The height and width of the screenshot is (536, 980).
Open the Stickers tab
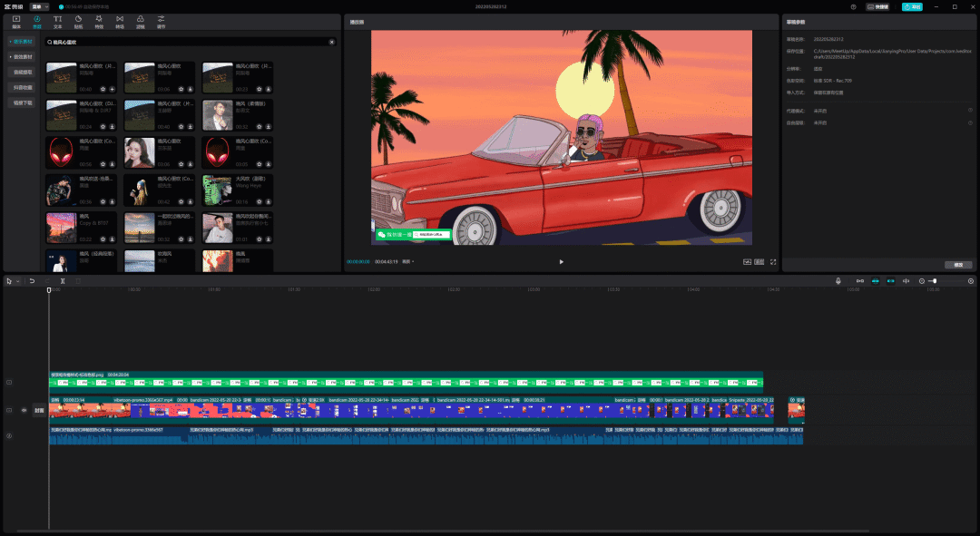pyautogui.click(x=78, y=22)
